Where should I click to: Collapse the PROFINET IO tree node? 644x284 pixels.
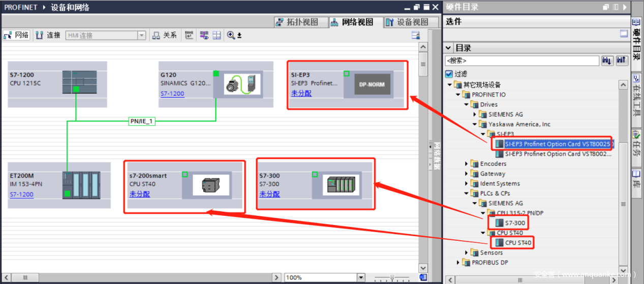point(458,95)
